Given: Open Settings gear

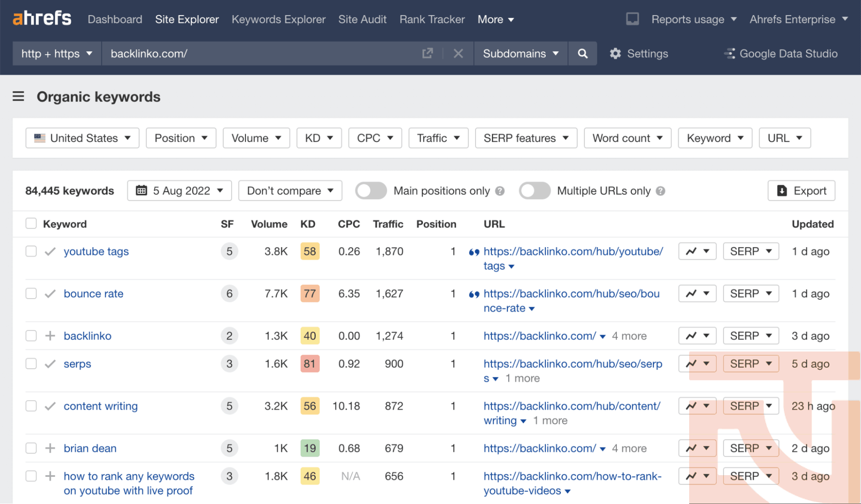Looking at the screenshot, I should tap(639, 53).
